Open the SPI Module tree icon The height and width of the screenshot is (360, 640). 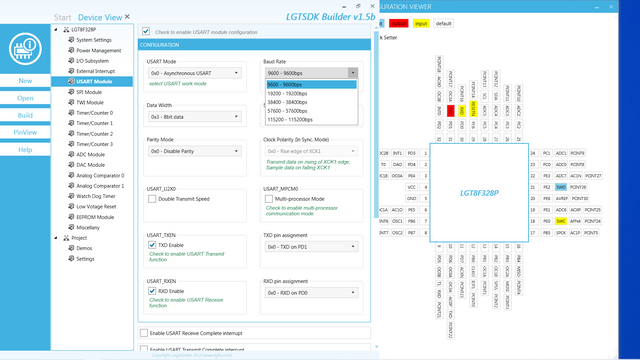[x=71, y=92]
